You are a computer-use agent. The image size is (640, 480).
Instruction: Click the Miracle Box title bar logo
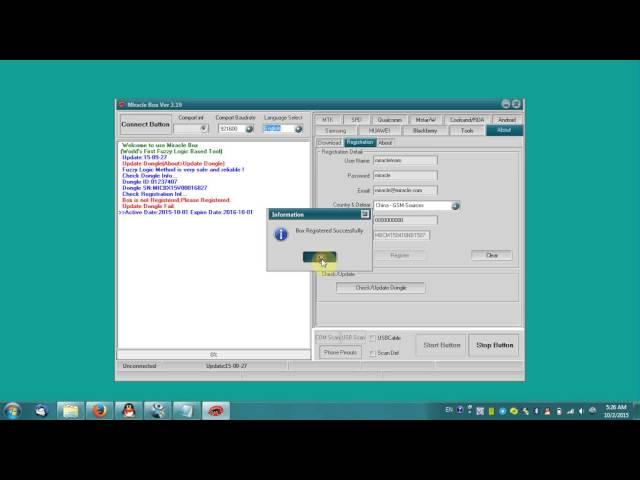tap(122, 104)
